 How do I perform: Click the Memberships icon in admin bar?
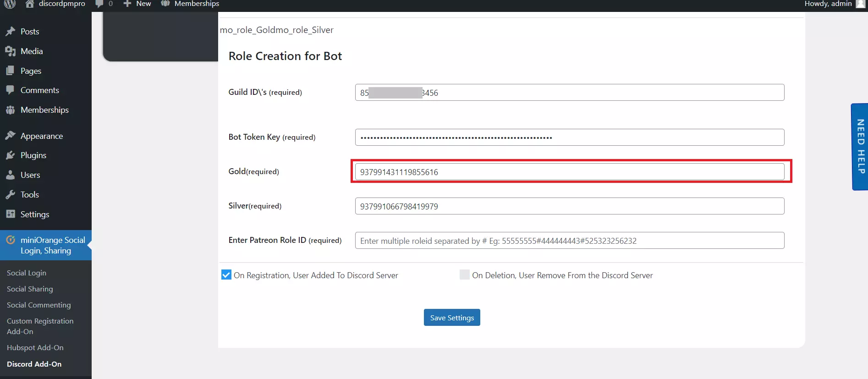click(165, 4)
